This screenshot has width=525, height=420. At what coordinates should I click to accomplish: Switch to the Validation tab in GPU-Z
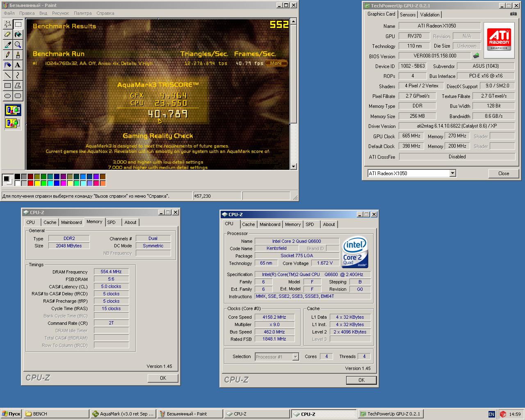(x=430, y=15)
